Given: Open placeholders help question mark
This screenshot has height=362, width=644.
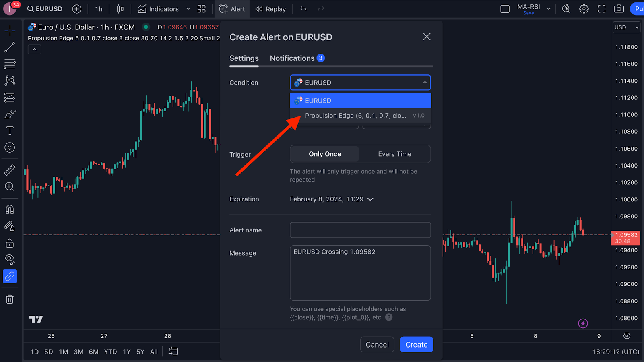Looking at the screenshot, I should pos(389,317).
